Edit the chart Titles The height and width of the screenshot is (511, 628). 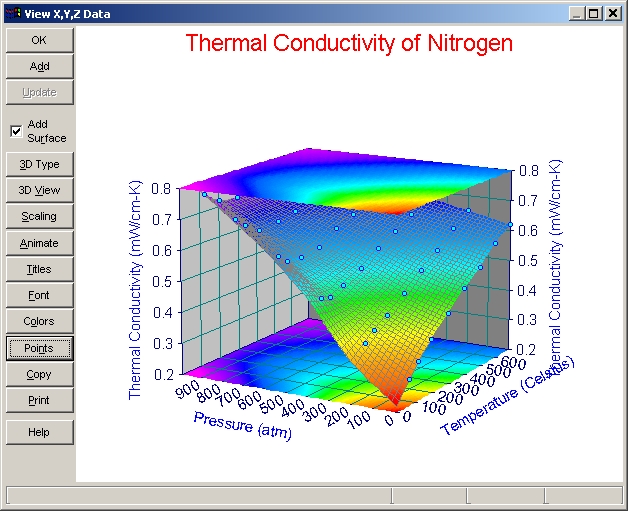pyautogui.click(x=39, y=269)
